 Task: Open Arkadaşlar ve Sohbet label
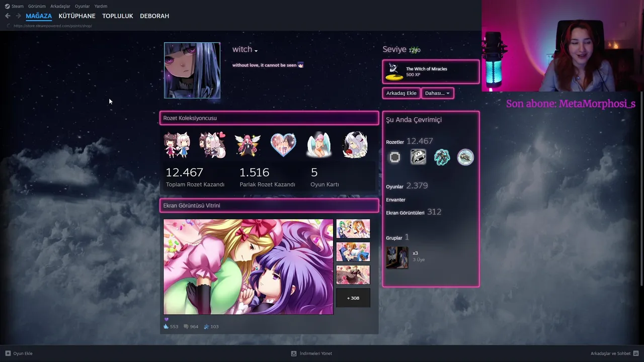[611, 353]
